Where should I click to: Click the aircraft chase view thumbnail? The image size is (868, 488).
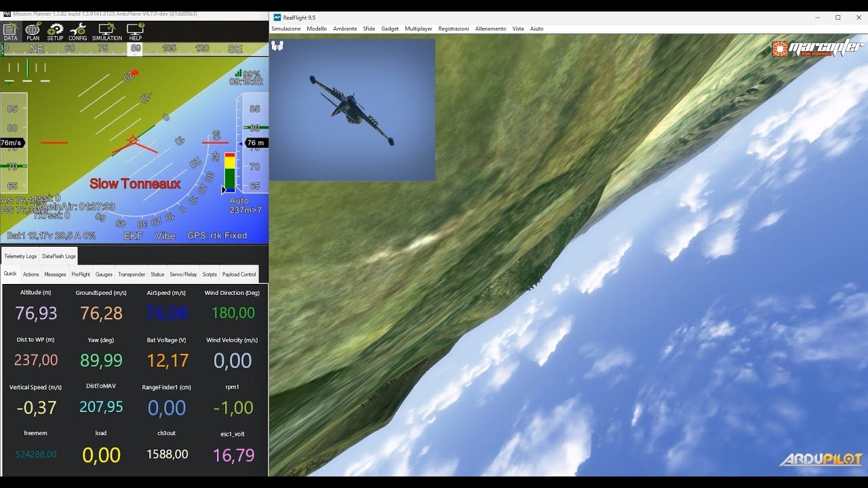point(352,110)
